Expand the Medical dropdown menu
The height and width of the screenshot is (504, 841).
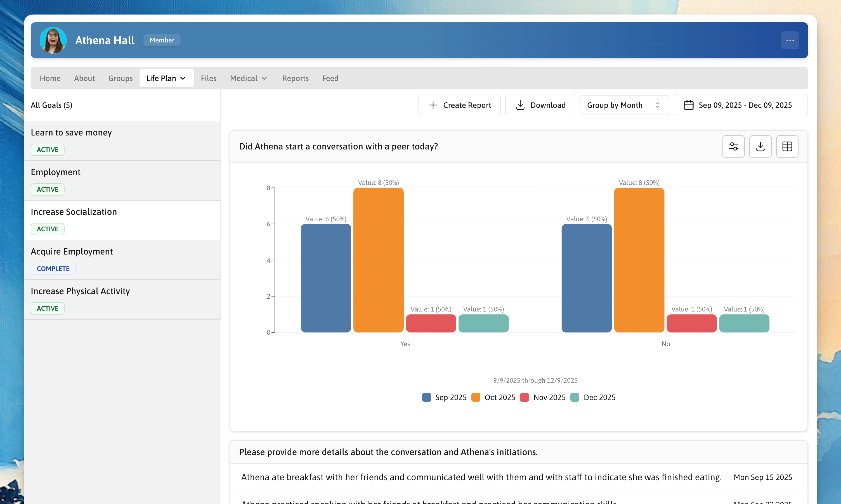coord(249,79)
